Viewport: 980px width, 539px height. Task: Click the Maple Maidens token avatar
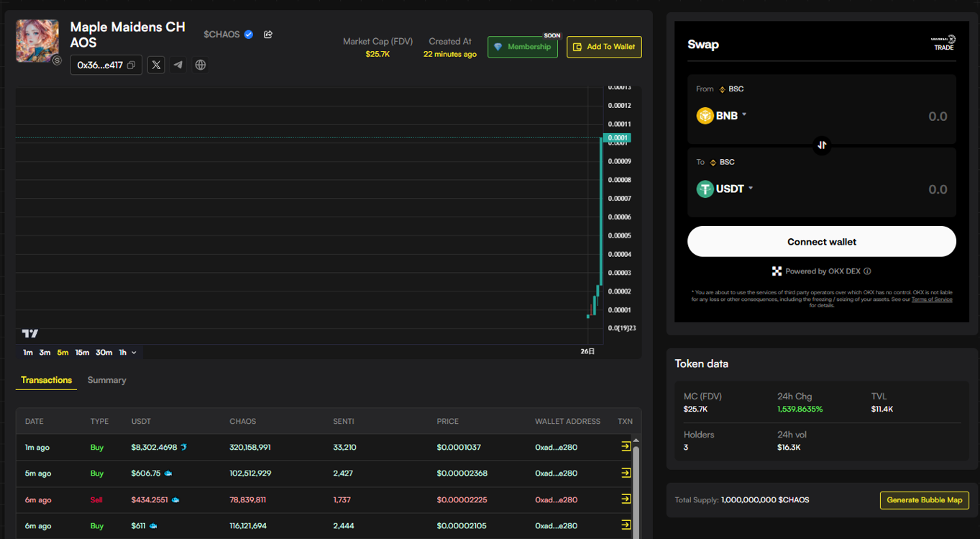[x=37, y=41]
